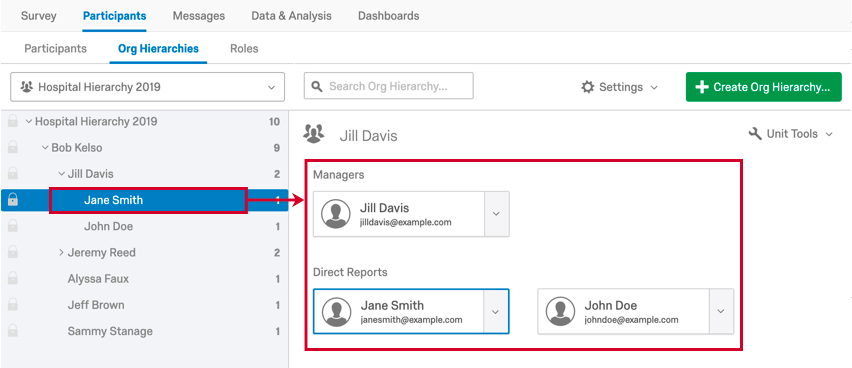Open dropdown arrow on John Doe card
Screen dimensions: 852x368
tap(721, 311)
